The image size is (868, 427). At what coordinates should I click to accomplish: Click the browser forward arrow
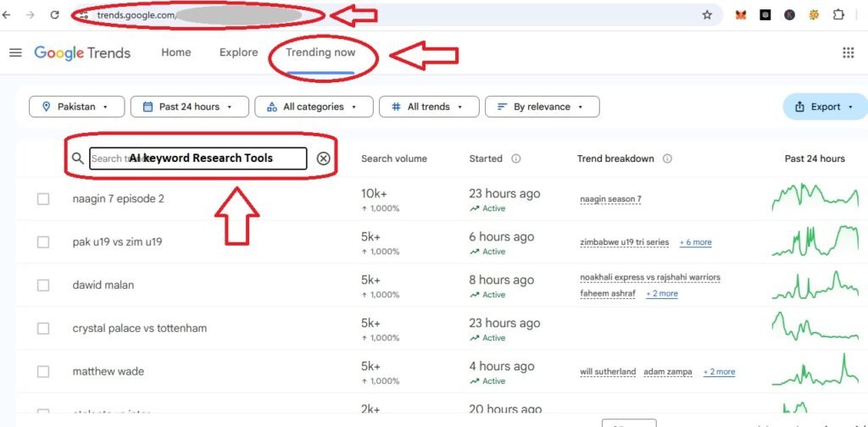31,15
